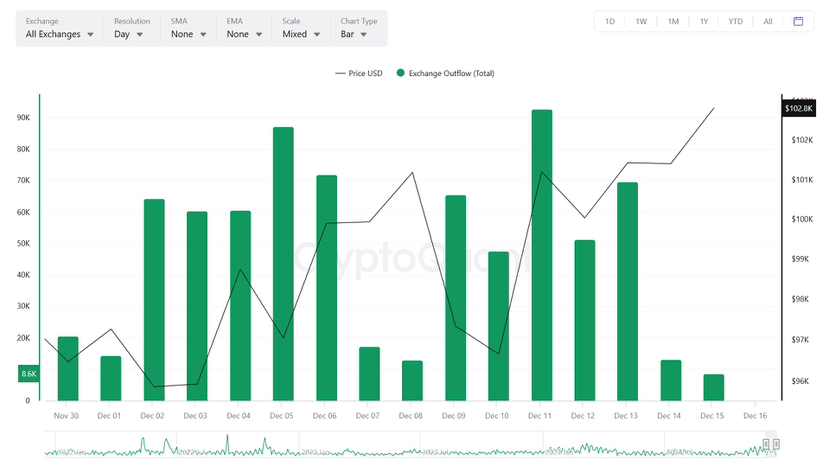829x466 pixels.
Task: Select the 1D time range
Action: [610, 21]
